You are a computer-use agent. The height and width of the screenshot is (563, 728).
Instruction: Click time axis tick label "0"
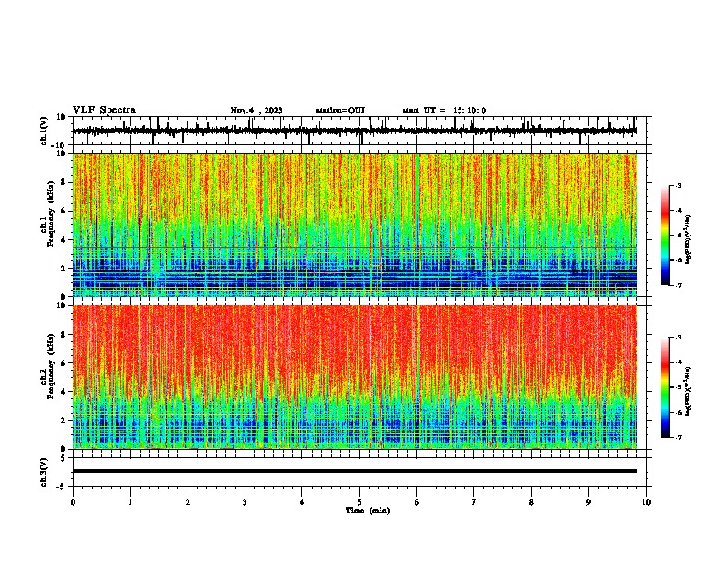[x=73, y=502]
